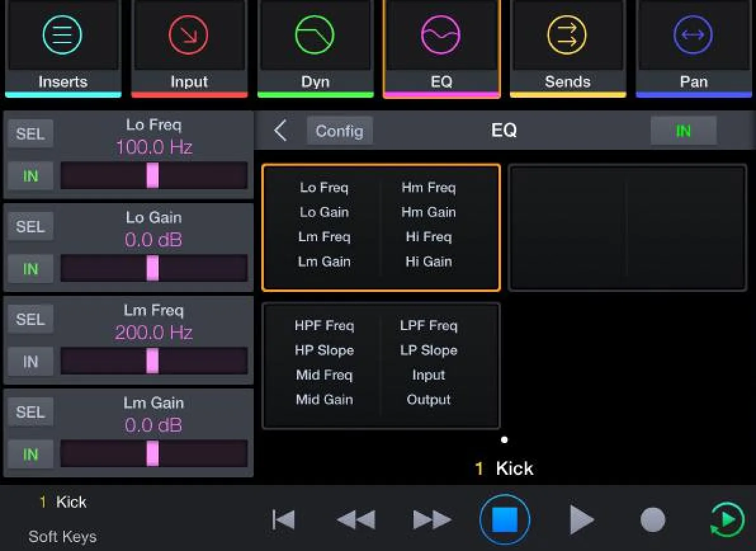Open the Config button
The height and width of the screenshot is (551, 756).
(339, 131)
